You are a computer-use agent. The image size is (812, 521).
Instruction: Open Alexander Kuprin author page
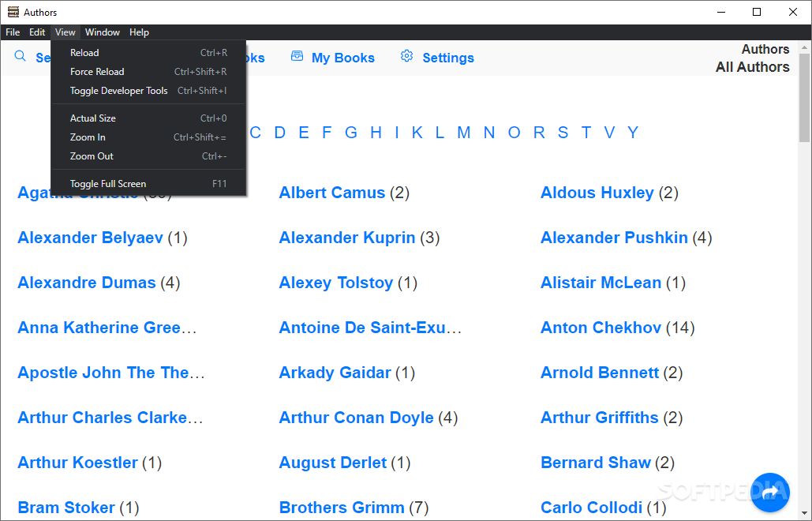pos(347,238)
